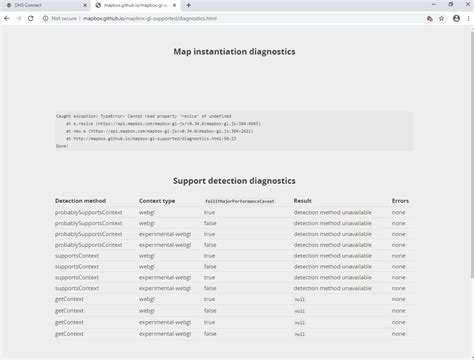Close the DHS Connect tab
The image size is (474, 360).
pos(85,5)
